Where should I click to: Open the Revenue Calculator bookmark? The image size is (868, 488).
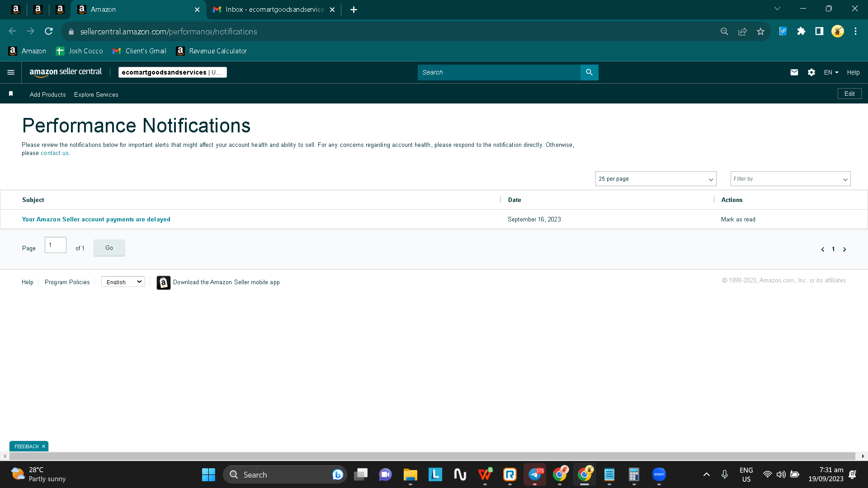(x=212, y=51)
